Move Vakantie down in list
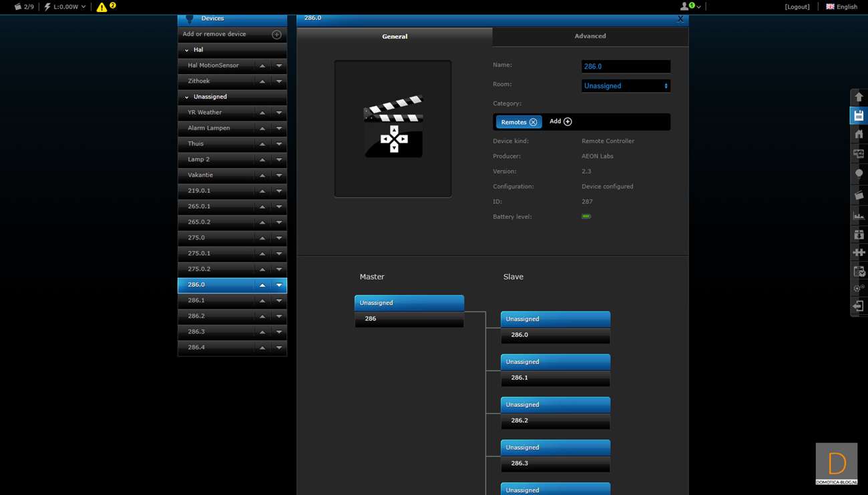 click(x=279, y=175)
